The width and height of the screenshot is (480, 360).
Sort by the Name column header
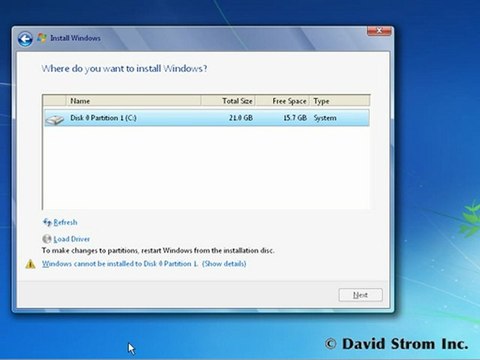pyautogui.click(x=133, y=101)
